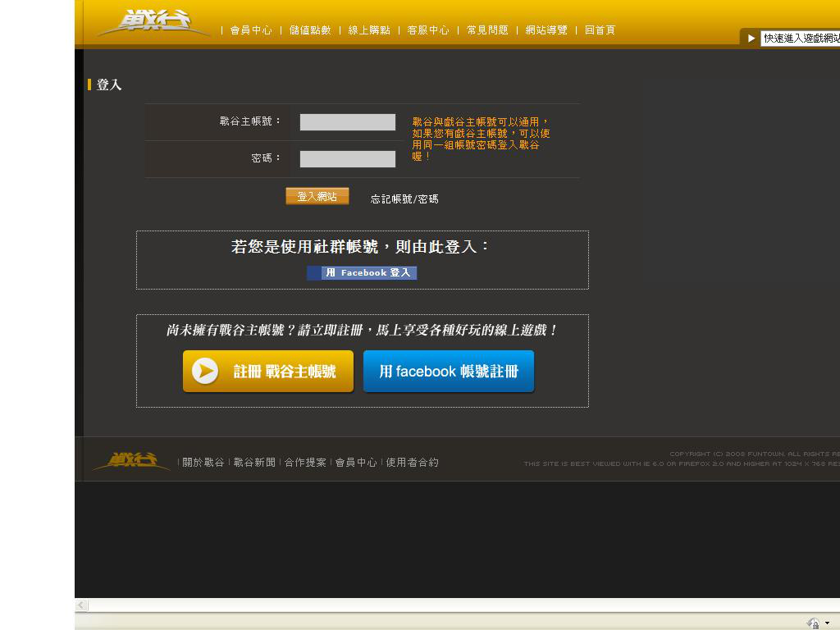The image size is (840, 630).
Task: Click the 登入網站 button
Action: [x=317, y=196]
